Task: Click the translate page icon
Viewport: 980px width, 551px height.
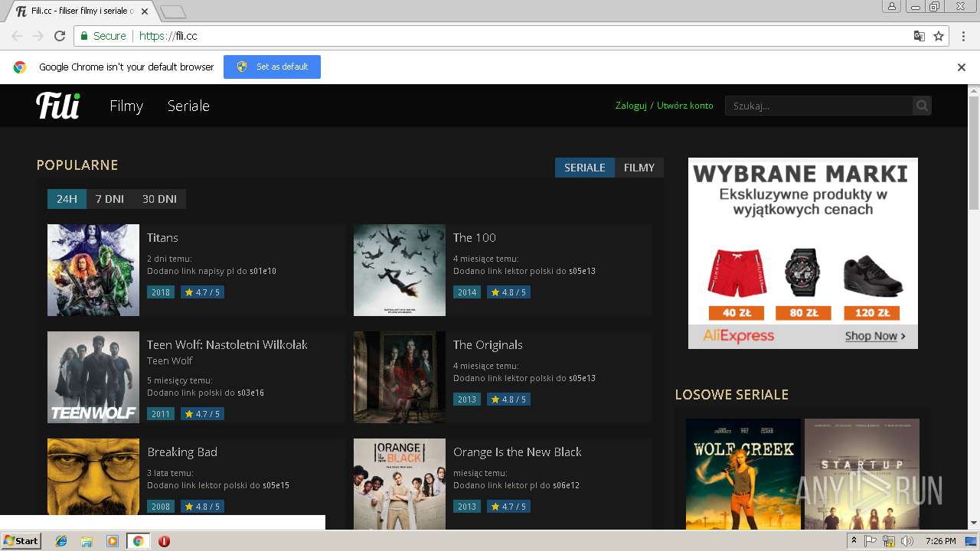Action: pyautogui.click(x=920, y=36)
